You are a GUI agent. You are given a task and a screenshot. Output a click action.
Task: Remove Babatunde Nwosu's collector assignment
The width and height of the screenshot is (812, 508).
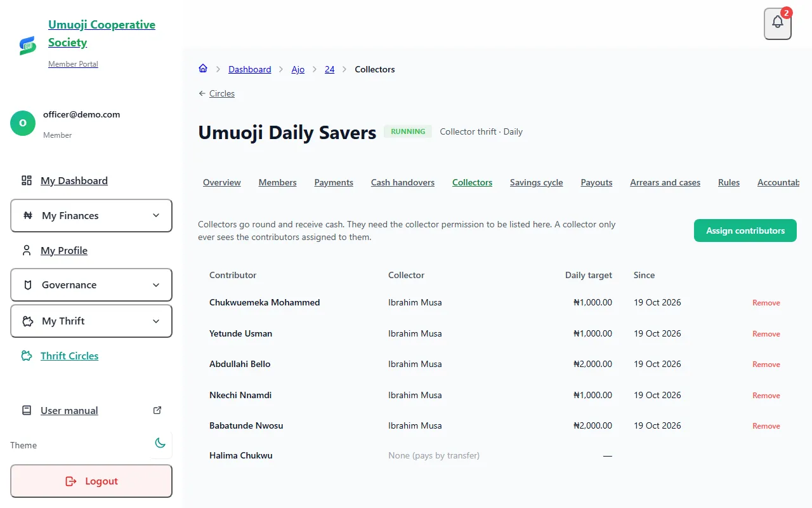coord(766,426)
